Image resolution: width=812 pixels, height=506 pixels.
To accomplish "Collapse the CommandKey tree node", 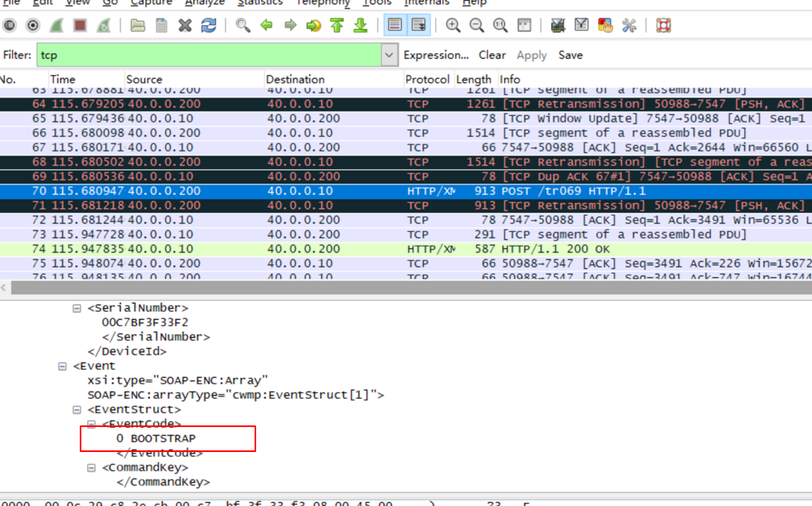I will [91, 467].
